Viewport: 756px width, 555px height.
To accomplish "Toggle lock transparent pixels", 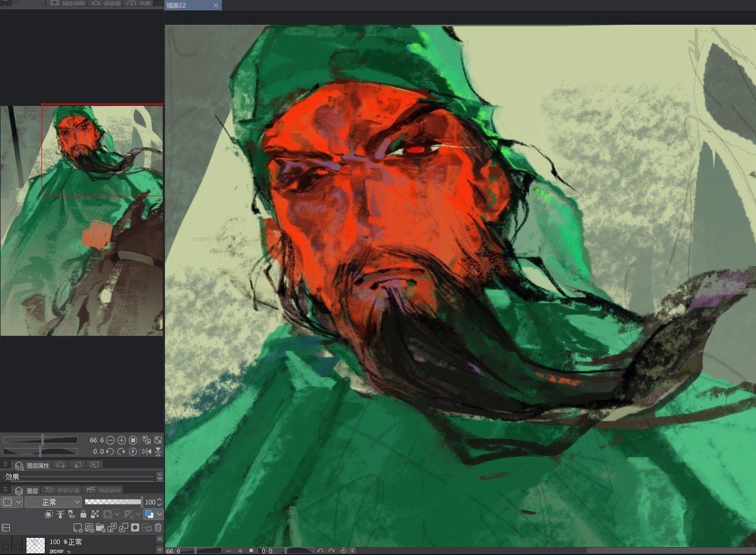I will tap(95, 514).
